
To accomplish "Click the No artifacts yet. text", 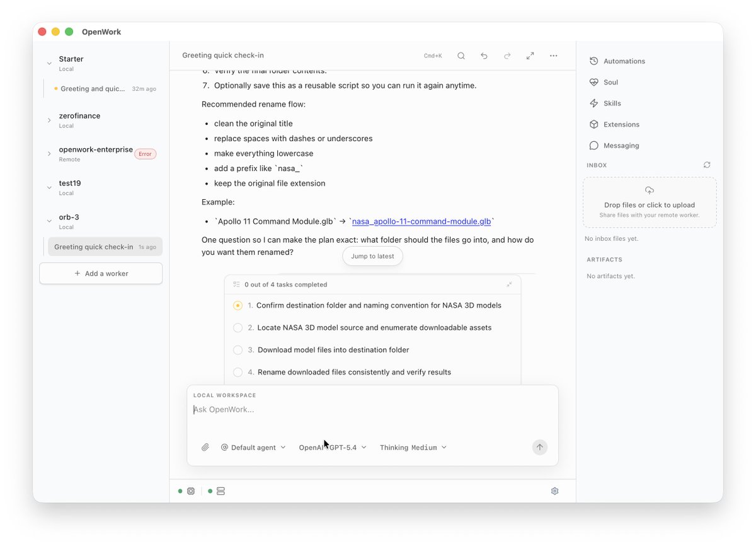I will click(x=610, y=276).
